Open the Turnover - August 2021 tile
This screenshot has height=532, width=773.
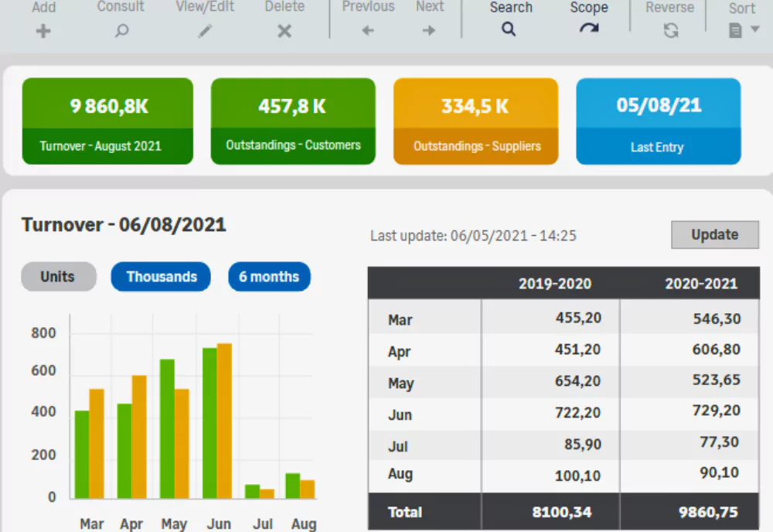tap(107, 121)
